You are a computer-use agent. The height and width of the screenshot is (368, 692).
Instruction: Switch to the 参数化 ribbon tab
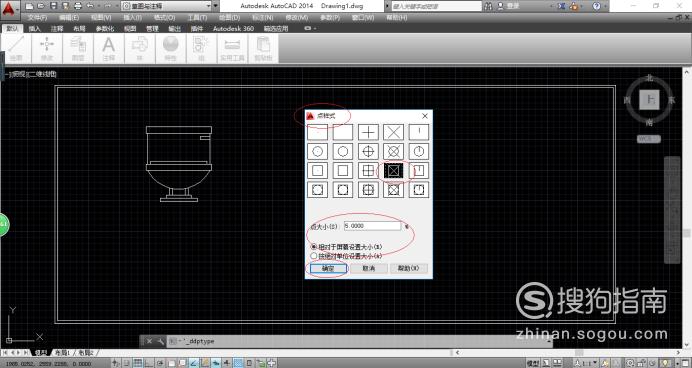105,29
